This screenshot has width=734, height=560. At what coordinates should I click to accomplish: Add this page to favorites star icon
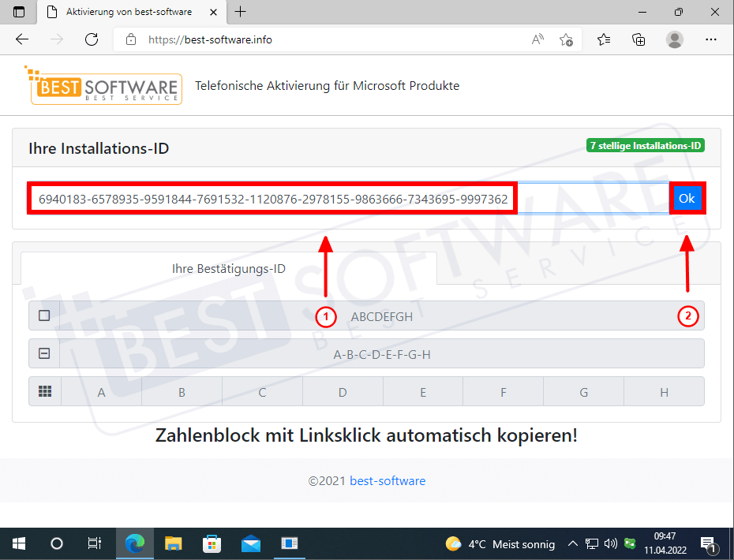click(566, 39)
